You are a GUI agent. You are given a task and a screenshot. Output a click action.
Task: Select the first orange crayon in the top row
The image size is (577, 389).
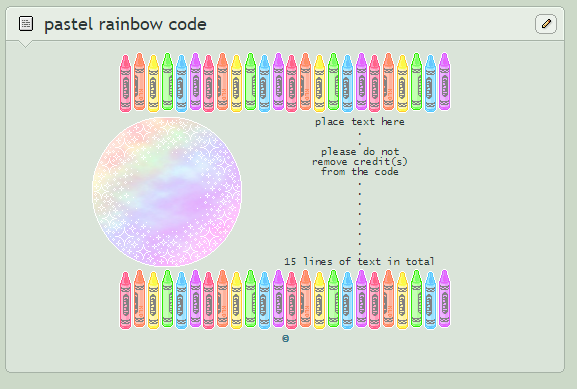point(139,82)
